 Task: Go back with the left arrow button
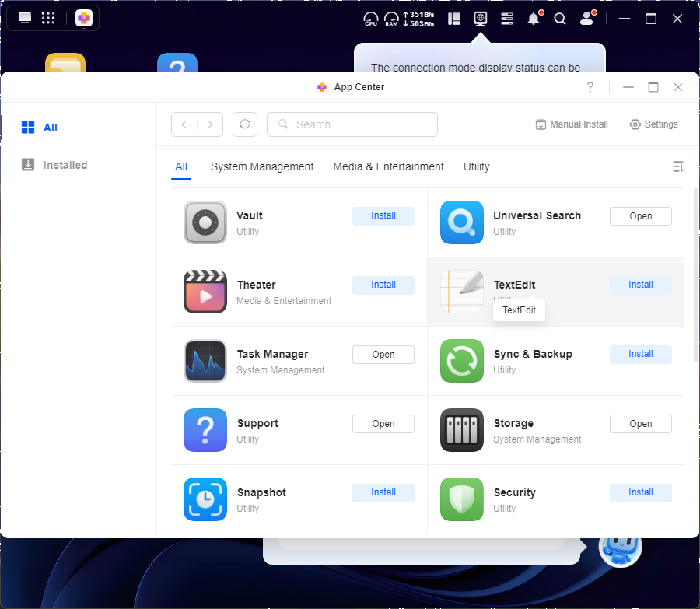click(x=184, y=124)
